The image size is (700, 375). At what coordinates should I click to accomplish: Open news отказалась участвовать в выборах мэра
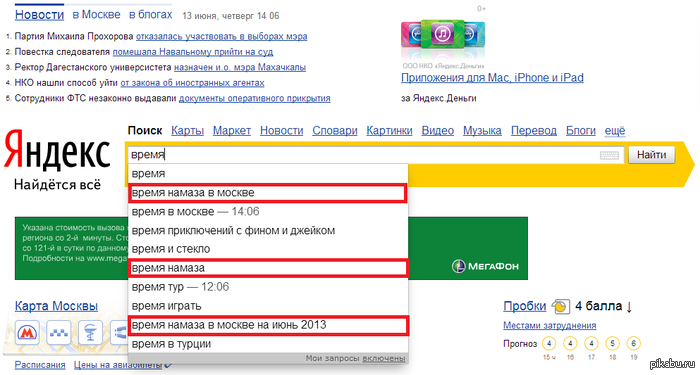(x=221, y=36)
